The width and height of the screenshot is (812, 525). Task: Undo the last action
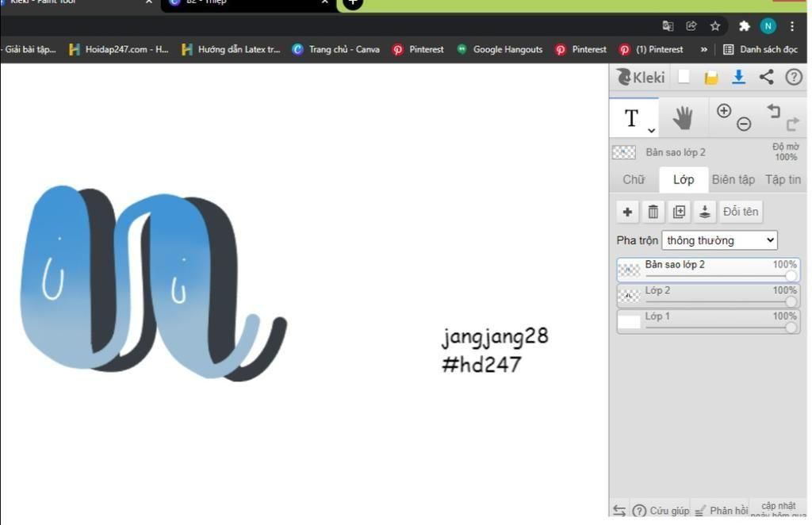(x=774, y=111)
